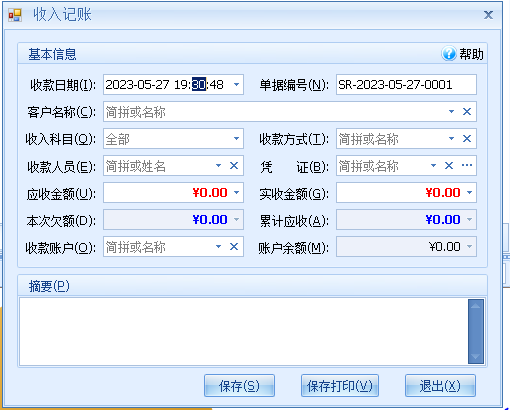Clear the 凭证 field with X icon
The width and height of the screenshot is (510, 410).
pyautogui.click(x=449, y=166)
